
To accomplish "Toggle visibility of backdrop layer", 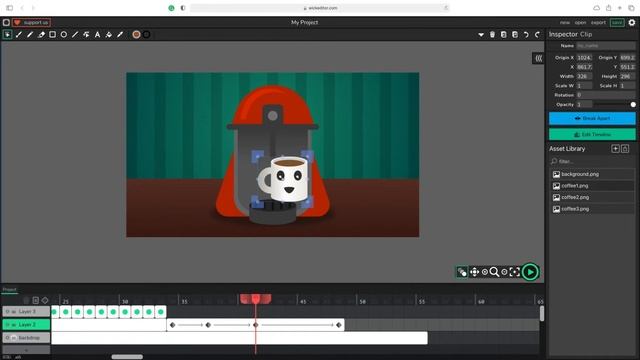I will 7,338.
